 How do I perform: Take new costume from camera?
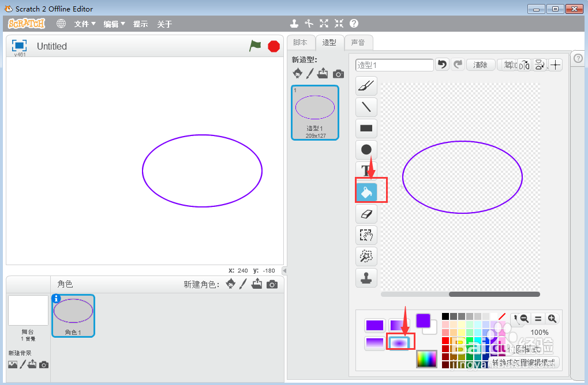[338, 74]
